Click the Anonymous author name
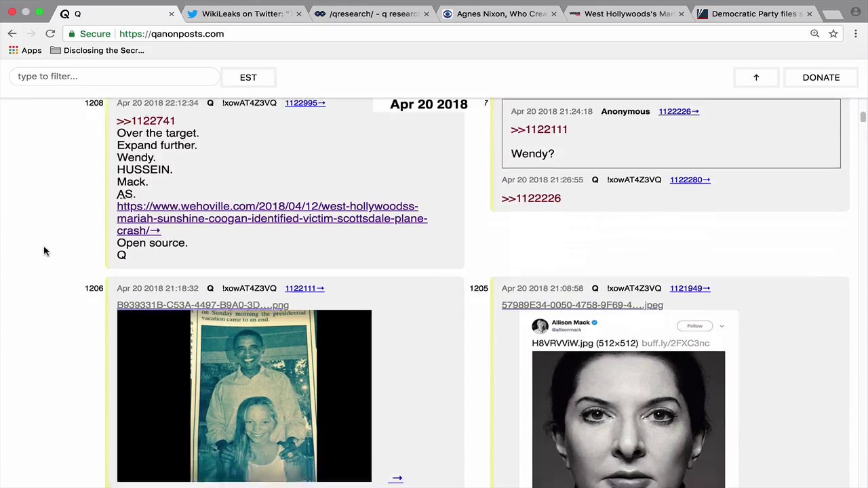Viewport: 868px width, 488px height. (625, 111)
